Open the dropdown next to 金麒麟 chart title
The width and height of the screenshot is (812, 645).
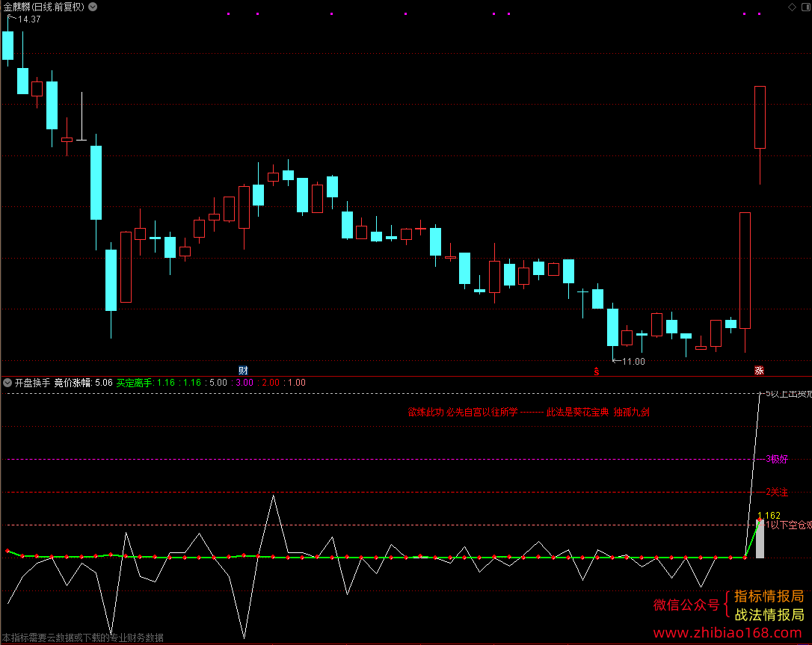(x=93, y=7)
